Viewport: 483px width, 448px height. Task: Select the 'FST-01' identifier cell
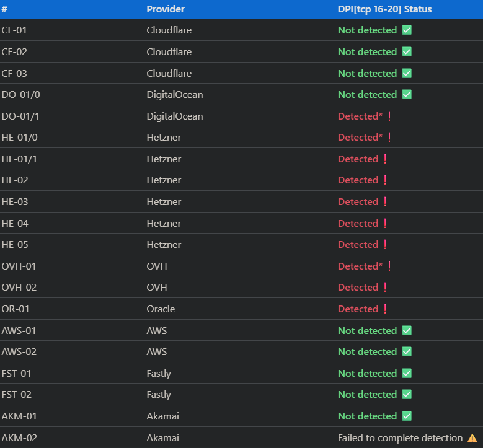pyautogui.click(x=16, y=373)
